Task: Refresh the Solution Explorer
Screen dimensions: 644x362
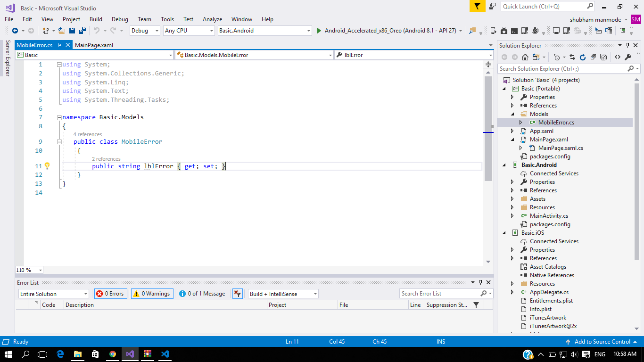Action: pos(583,57)
